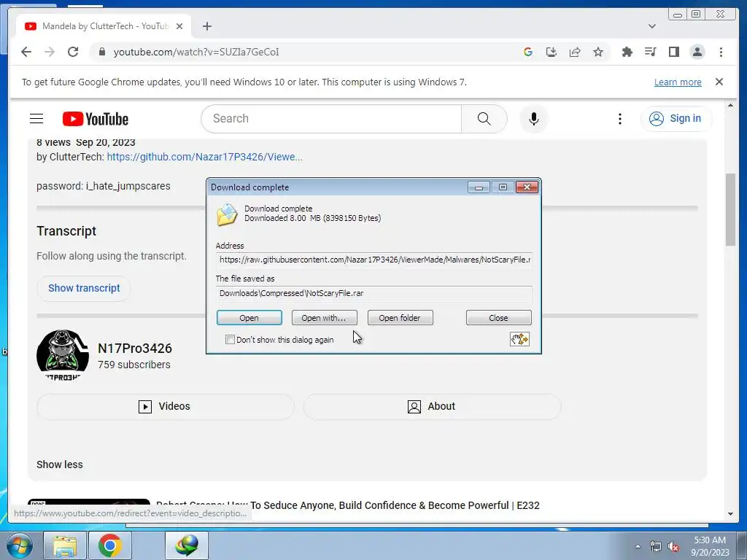Click the network tray icon

[x=656, y=547]
